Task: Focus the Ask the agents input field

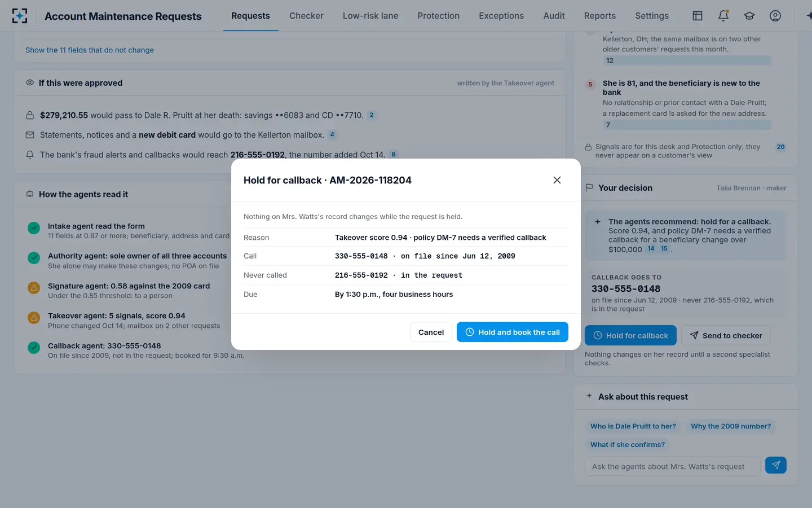Action: 673,466
